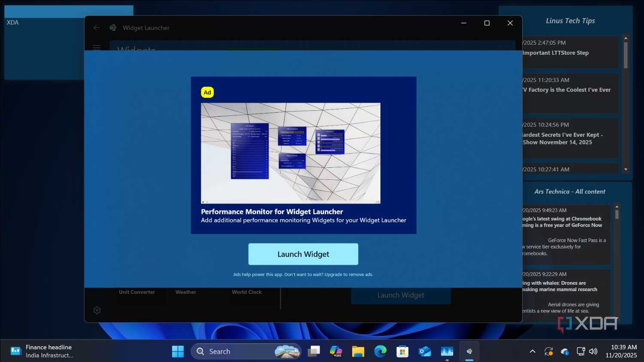Open the settings gear in Widget Launcher
The height and width of the screenshot is (362, 644).
(97, 310)
